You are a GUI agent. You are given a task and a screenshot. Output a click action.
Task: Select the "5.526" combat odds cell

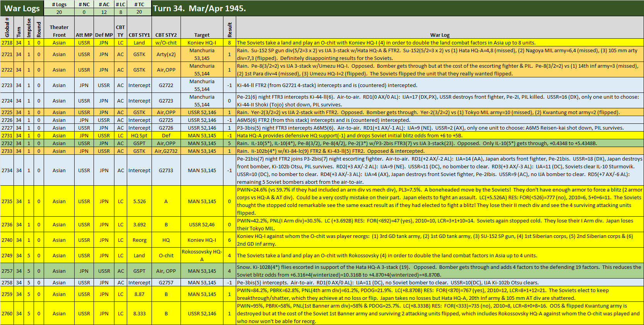click(139, 201)
